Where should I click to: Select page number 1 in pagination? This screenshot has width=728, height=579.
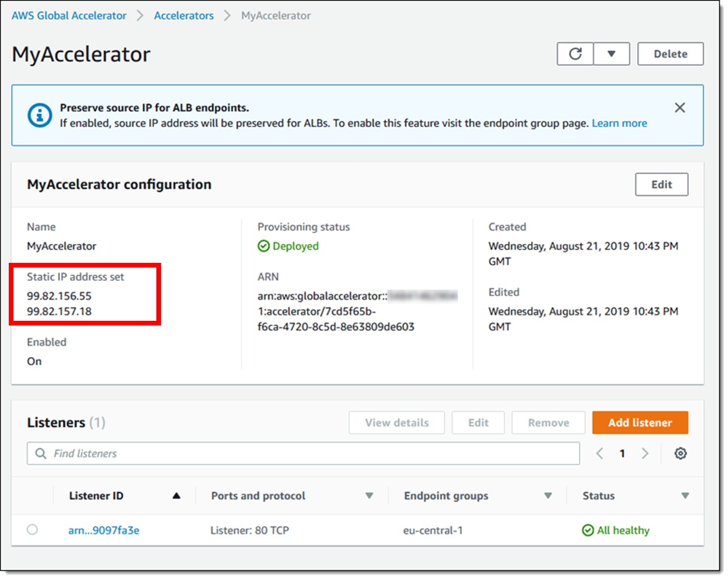coord(622,453)
